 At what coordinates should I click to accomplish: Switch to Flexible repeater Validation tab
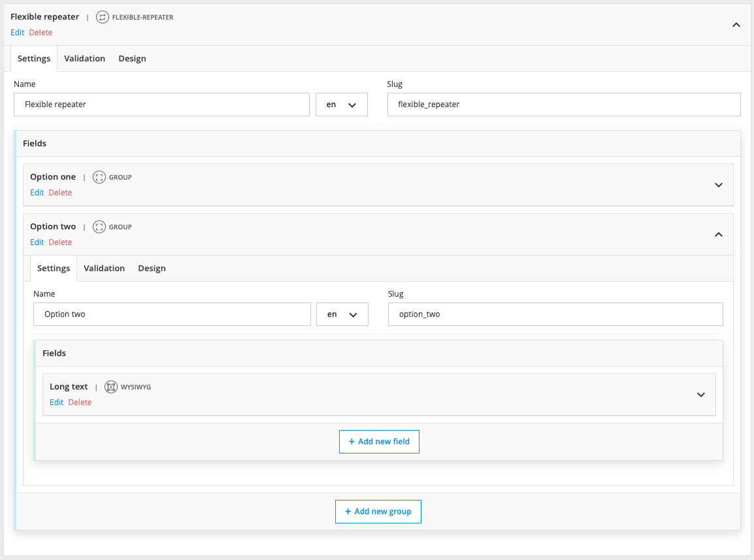pyautogui.click(x=84, y=59)
